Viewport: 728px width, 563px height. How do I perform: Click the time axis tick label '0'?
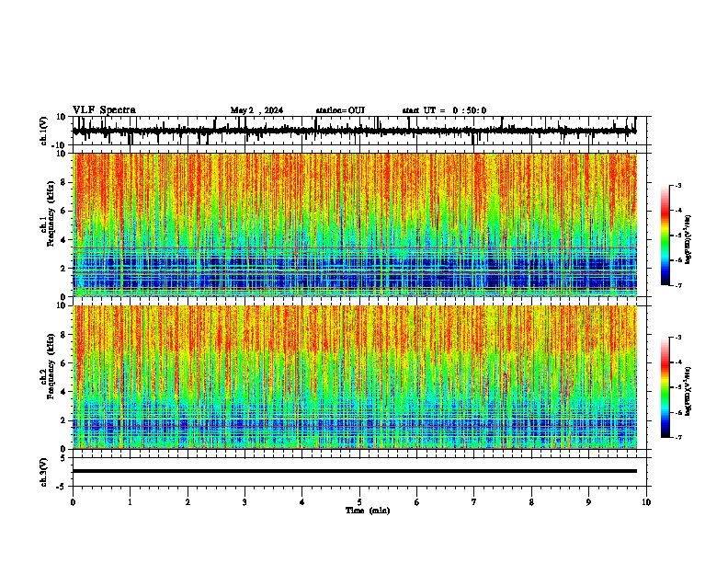(73, 502)
